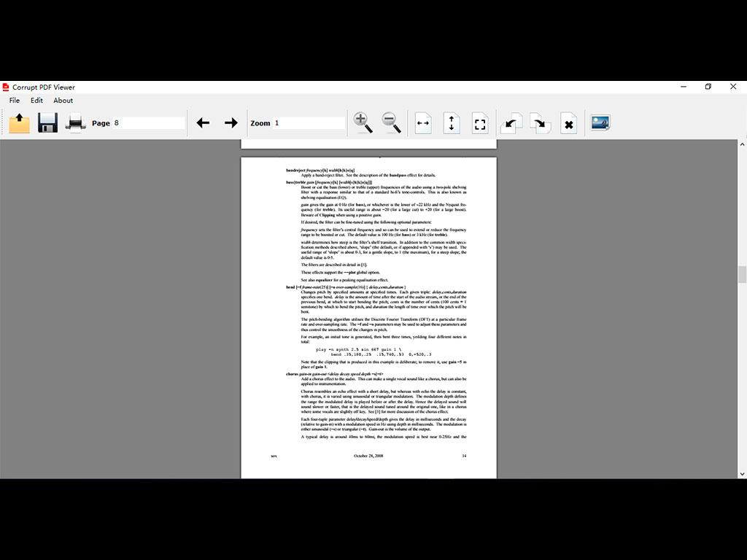747x560 pixels.
Task: Save the current document
Action: click(x=47, y=122)
